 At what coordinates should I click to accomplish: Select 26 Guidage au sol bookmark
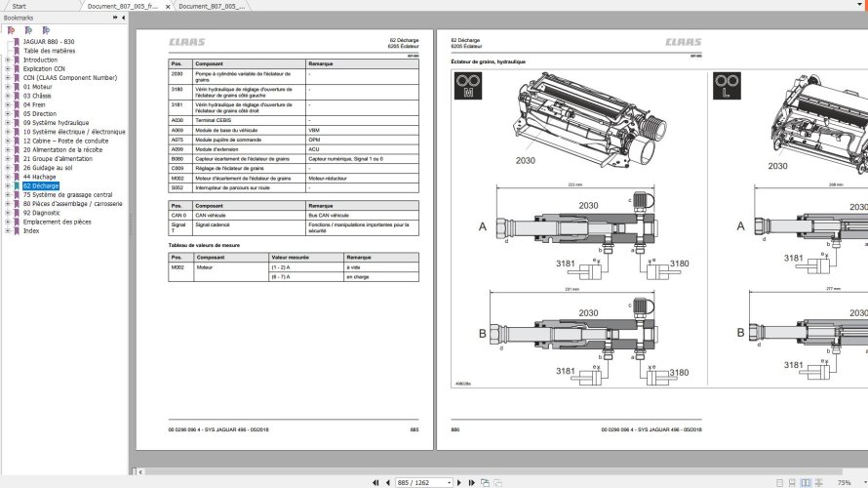coord(48,168)
